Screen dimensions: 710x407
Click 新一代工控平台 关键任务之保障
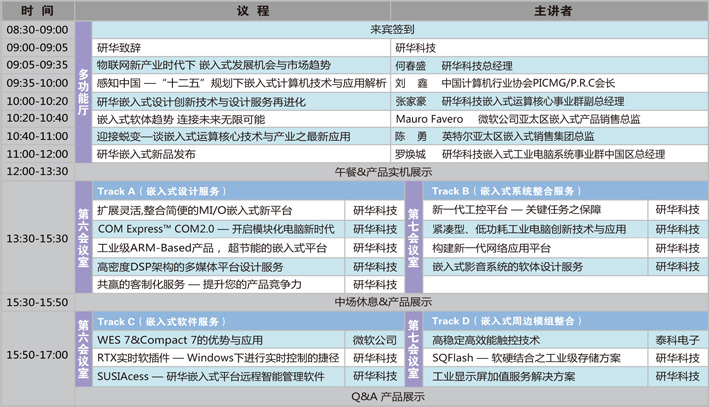[535, 210]
